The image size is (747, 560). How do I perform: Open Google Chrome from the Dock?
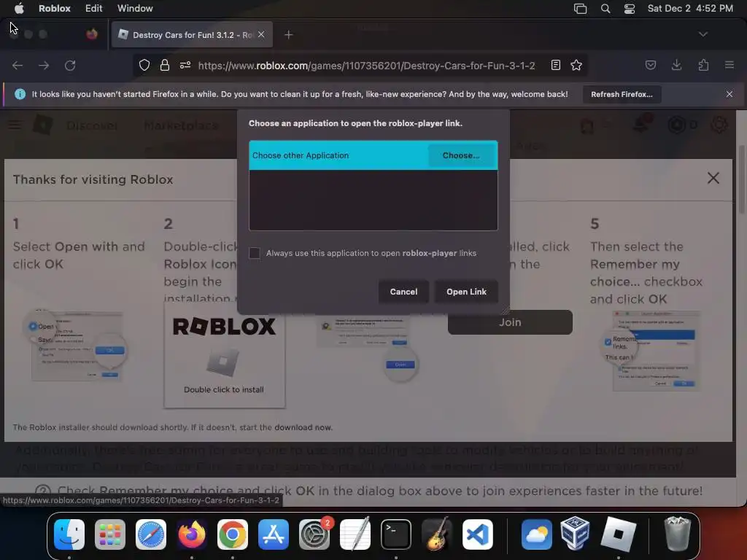click(233, 534)
